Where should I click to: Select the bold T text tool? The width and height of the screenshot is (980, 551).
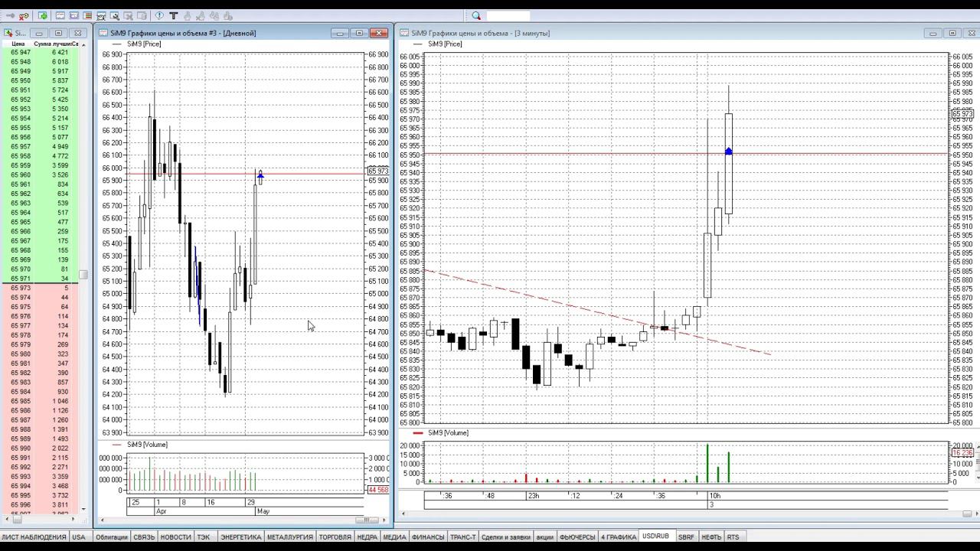pos(174,15)
